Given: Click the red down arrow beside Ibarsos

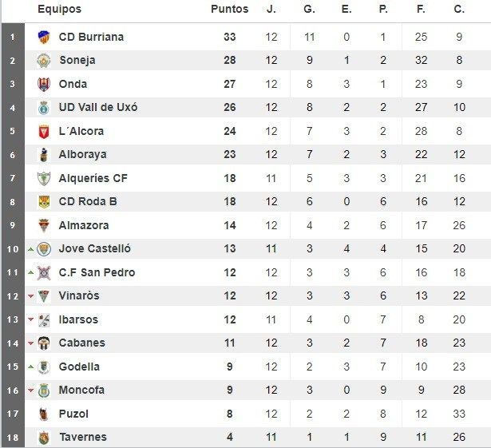Looking at the screenshot, I should click(30, 320).
